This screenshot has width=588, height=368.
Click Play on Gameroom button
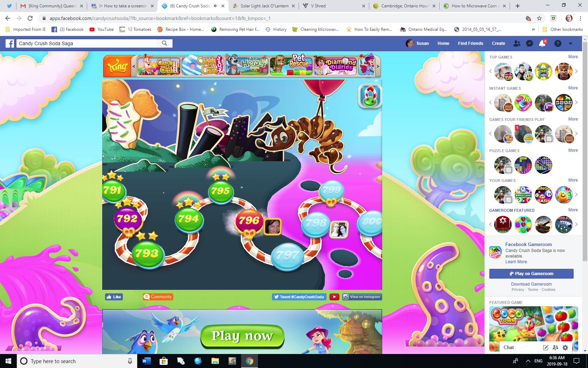(531, 274)
